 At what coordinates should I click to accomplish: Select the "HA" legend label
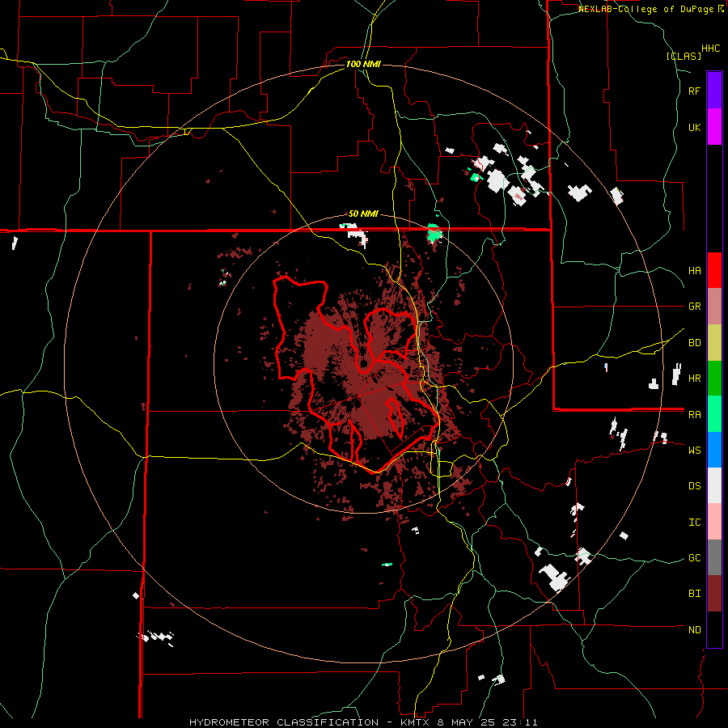click(x=695, y=271)
